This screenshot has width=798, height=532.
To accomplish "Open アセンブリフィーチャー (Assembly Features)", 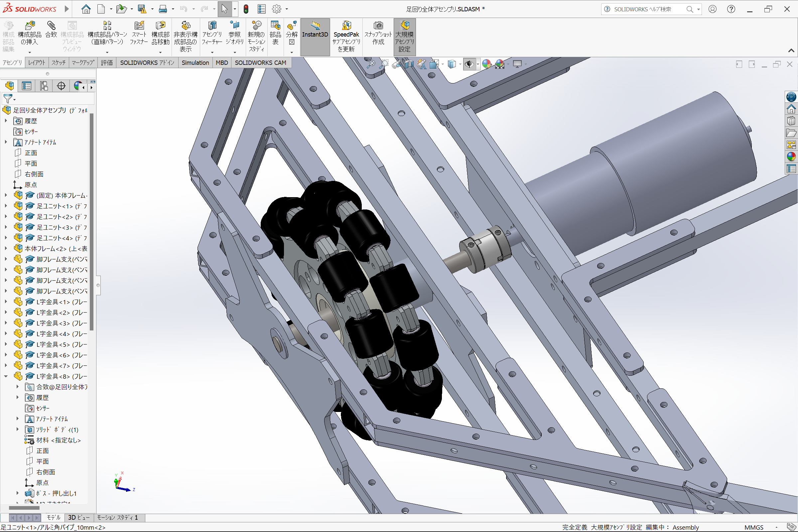I will coord(212,33).
